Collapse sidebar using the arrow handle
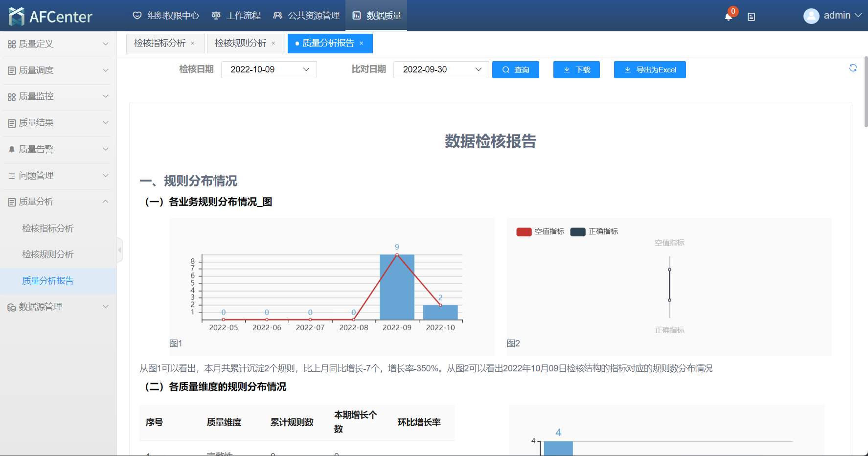Image resolution: width=868 pixels, height=456 pixels. (119, 250)
